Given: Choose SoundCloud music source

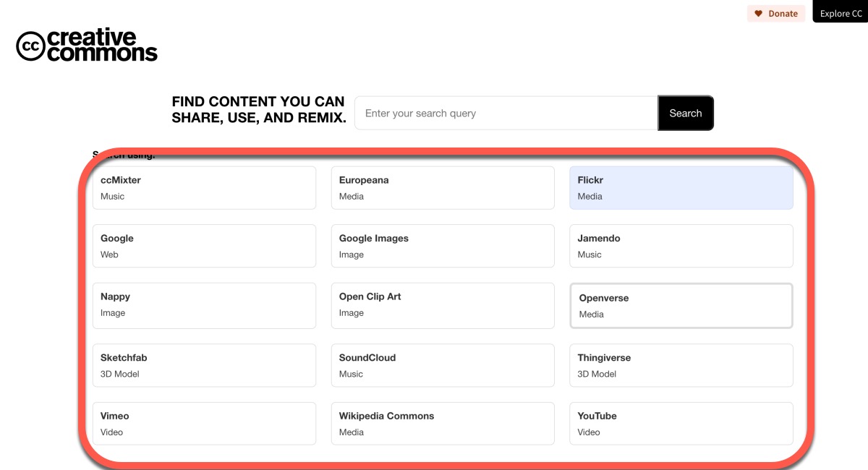Looking at the screenshot, I should pyautogui.click(x=443, y=365).
